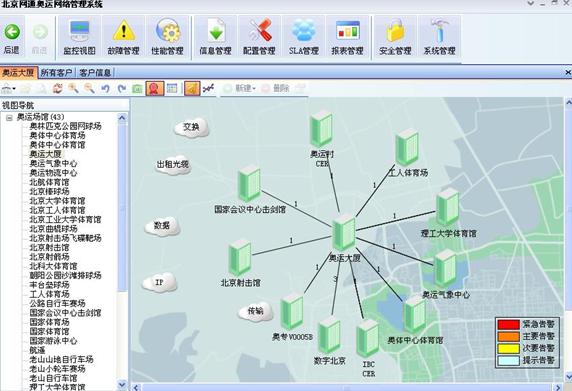Screen dimensions: 572x391
Task: Select the 数字北京 building node
Action: point(329,336)
